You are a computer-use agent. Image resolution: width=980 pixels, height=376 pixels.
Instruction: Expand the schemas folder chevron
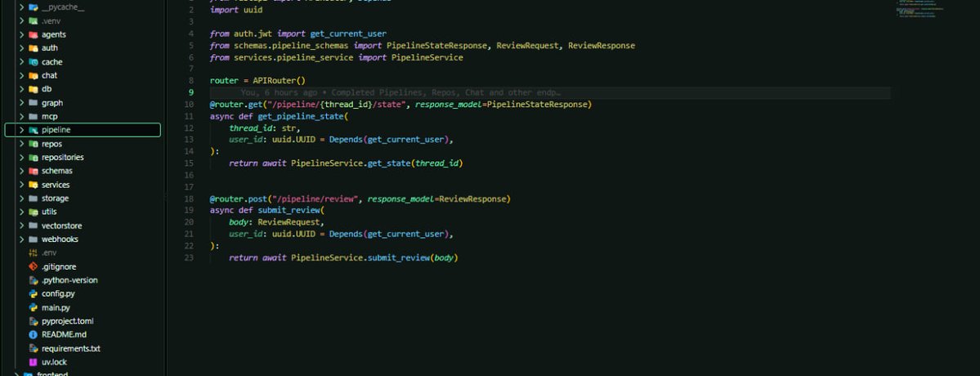[22, 171]
